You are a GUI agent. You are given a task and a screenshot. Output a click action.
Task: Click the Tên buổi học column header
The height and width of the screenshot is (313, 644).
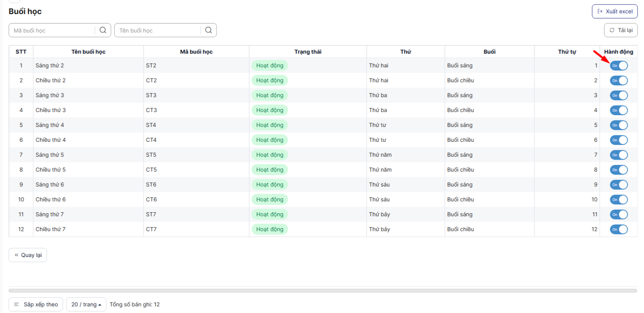pos(88,52)
